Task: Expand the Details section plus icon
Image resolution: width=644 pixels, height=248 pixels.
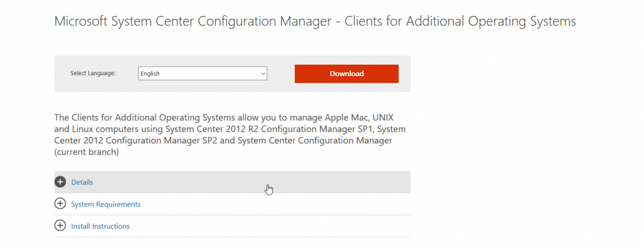Action: (x=60, y=182)
